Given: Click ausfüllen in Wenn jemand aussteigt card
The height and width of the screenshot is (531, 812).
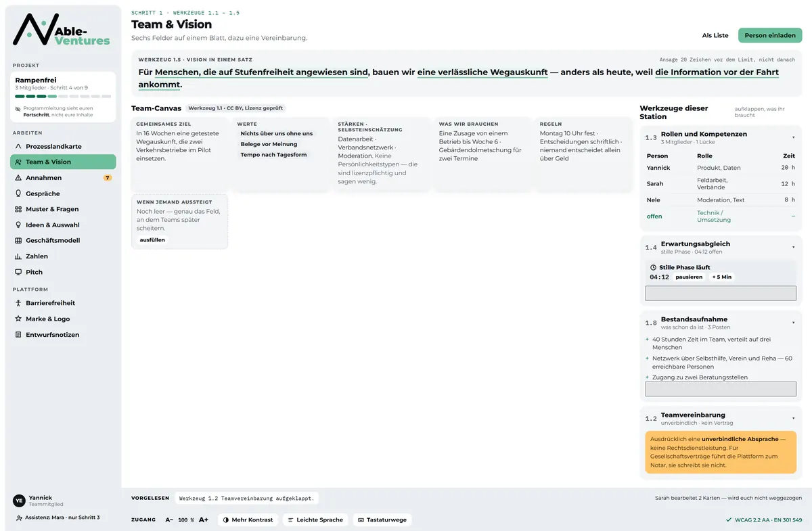Looking at the screenshot, I should pos(152,239).
